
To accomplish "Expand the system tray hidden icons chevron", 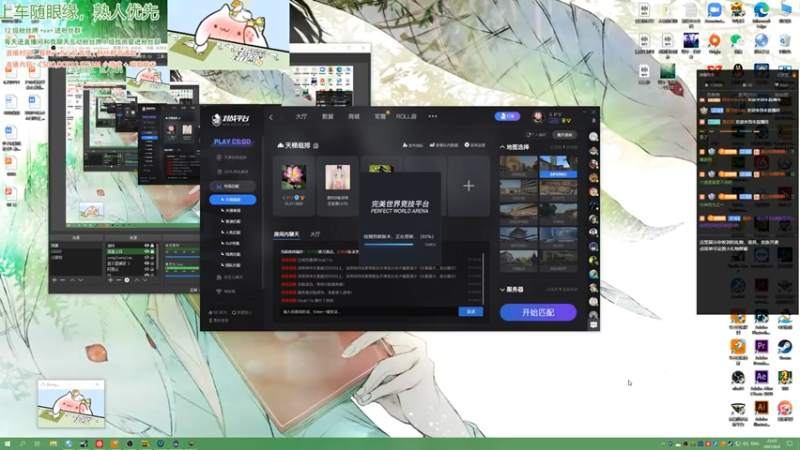I will click(663, 444).
